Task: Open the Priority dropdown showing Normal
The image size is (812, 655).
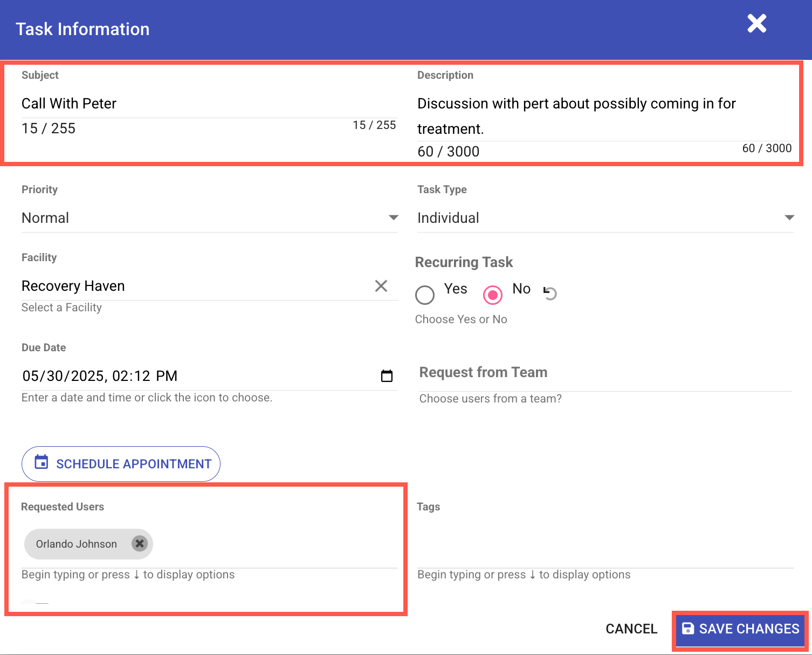Action: click(209, 218)
